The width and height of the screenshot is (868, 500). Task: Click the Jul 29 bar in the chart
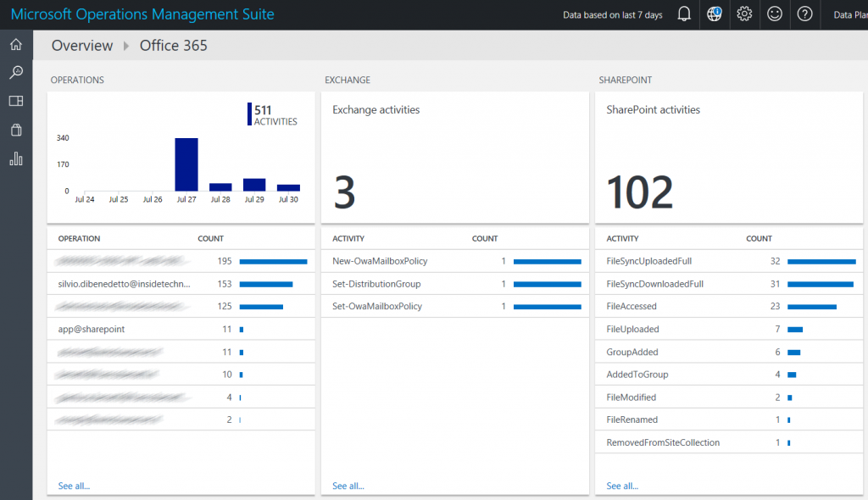point(254,185)
